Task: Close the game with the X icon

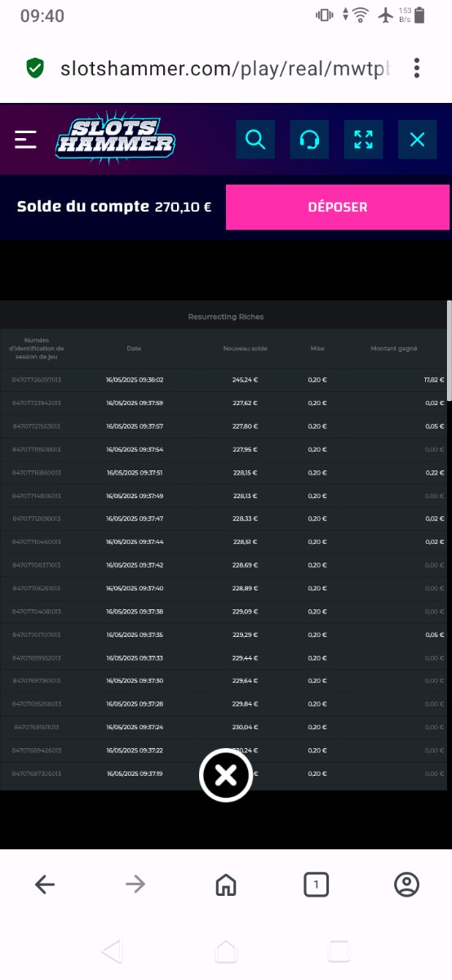Action: (417, 140)
